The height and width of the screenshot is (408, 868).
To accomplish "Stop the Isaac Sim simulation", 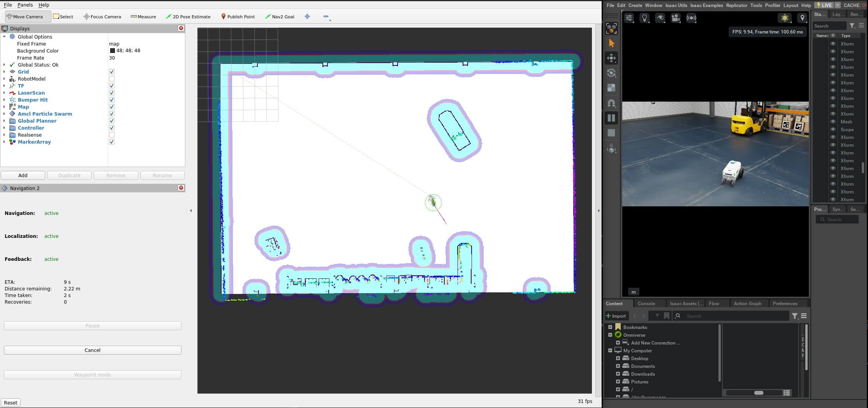I will 611,133.
